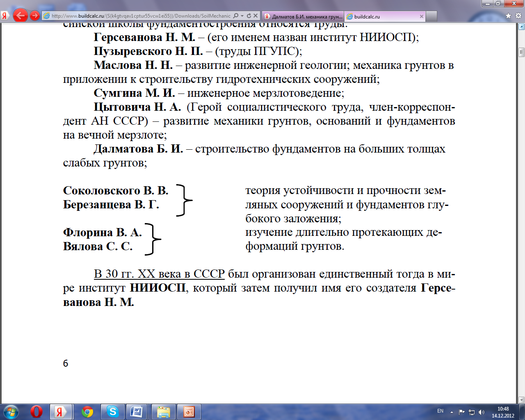
Task: Click the name Соколовского В. В.
Action: click(116, 191)
